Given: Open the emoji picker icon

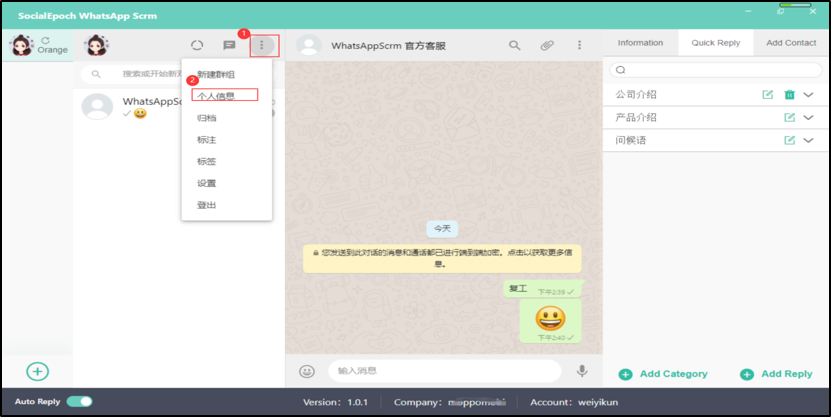Looking at the screenshot, I should 307,371.
